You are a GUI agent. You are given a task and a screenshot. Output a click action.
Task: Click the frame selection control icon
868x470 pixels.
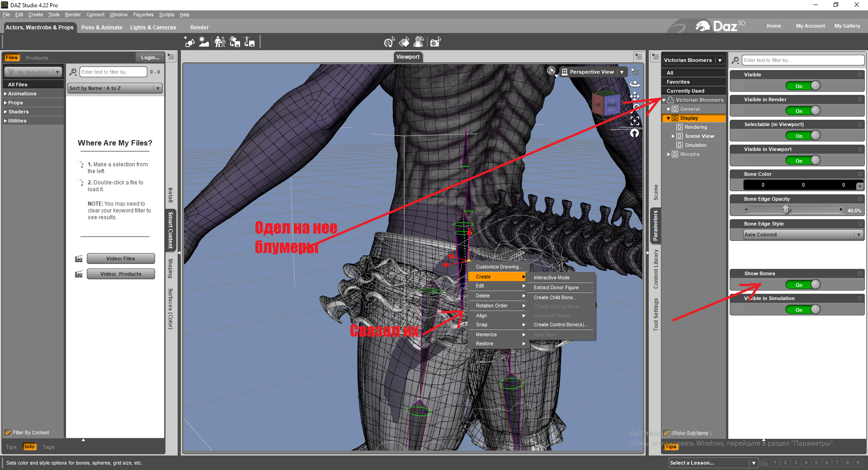(635, 121)
